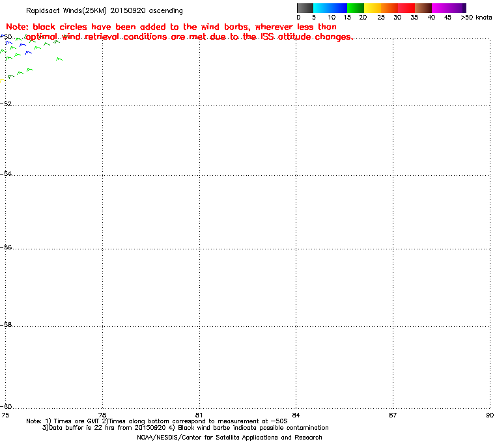Screen dimensions: 495x448
Task: Click the green 15-20 knots color segment
Action: click(x=356, y=8)
